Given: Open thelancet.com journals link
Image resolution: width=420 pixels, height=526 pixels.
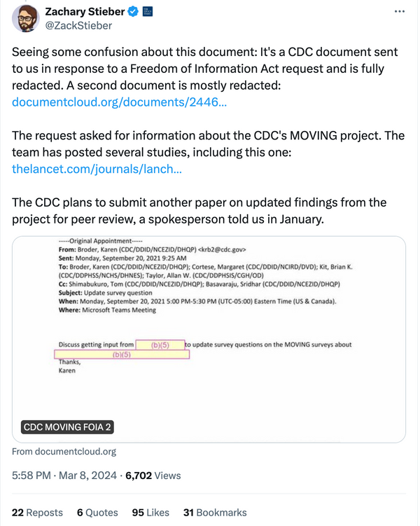Looking at the screenshot, I should 97,169.
